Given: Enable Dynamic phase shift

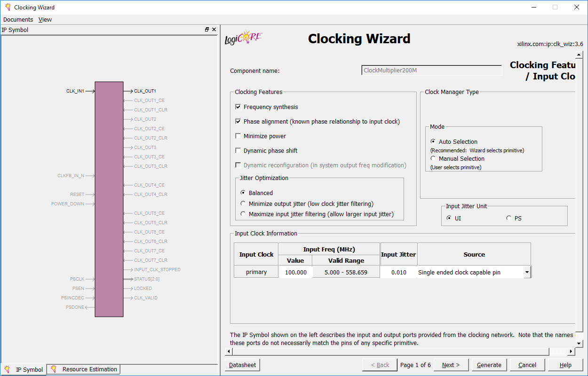Looking at the screenshot, I should [238, 150].
